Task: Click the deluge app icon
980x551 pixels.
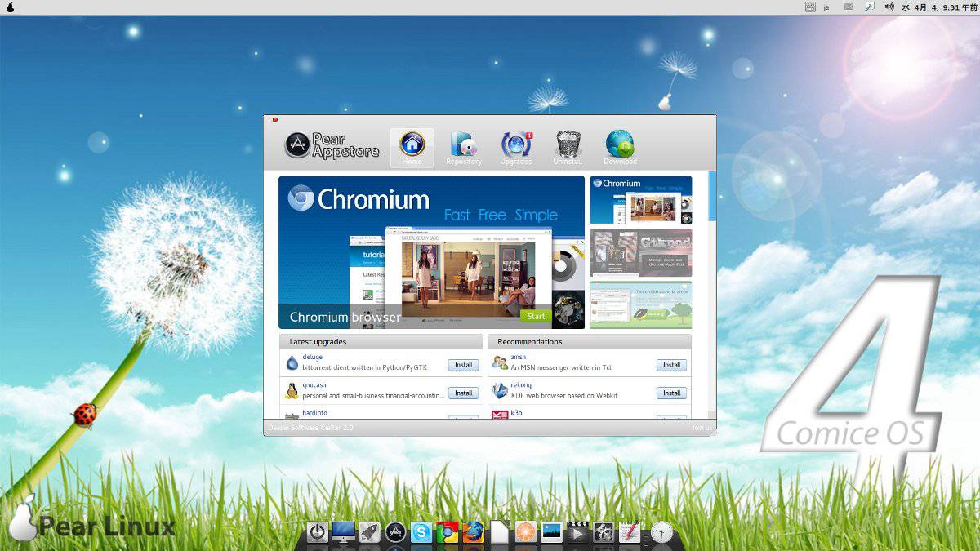Action: point(292,362)
